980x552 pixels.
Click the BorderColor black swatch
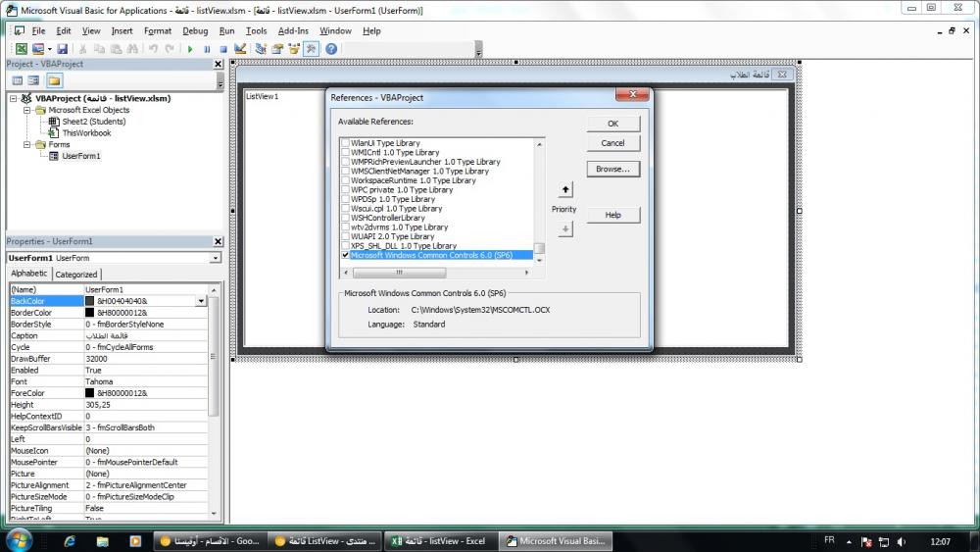click(89, 313)
